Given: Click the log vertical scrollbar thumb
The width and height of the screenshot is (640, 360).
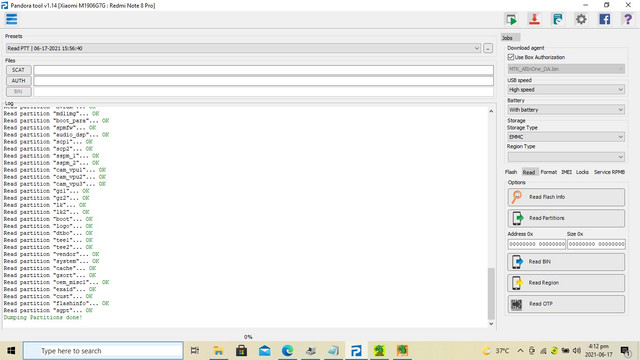Looking at the screenshot, I should pos(491,293).
